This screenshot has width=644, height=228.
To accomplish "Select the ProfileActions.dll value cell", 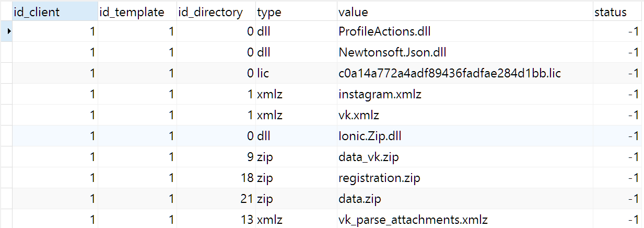I will pyautogui.click(x=465, y=31).
